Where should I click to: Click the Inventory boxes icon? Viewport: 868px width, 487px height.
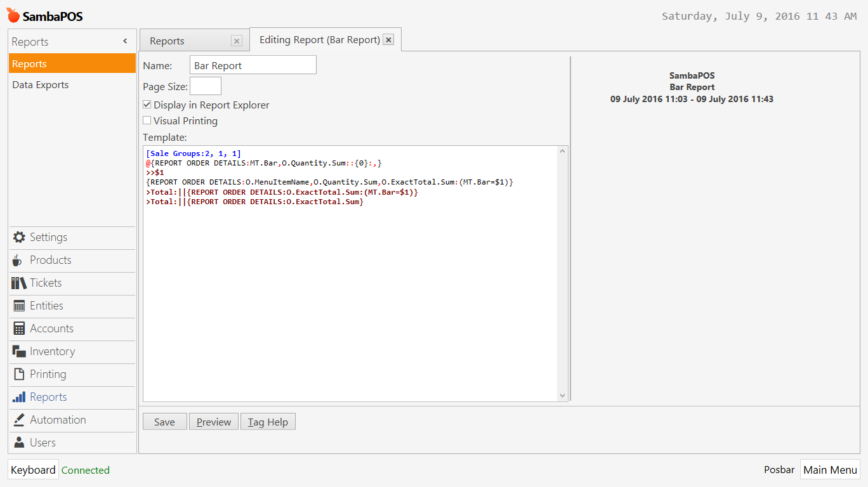19,351
